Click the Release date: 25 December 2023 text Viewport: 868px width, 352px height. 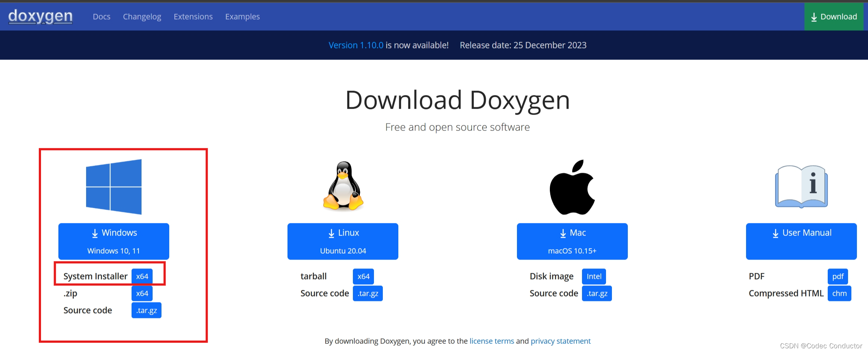click(x=523, y=45)
